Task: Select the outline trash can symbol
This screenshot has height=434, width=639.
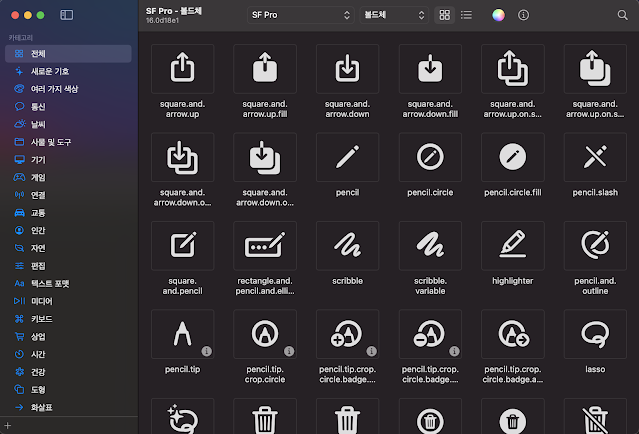Action: tap(265, 416)
